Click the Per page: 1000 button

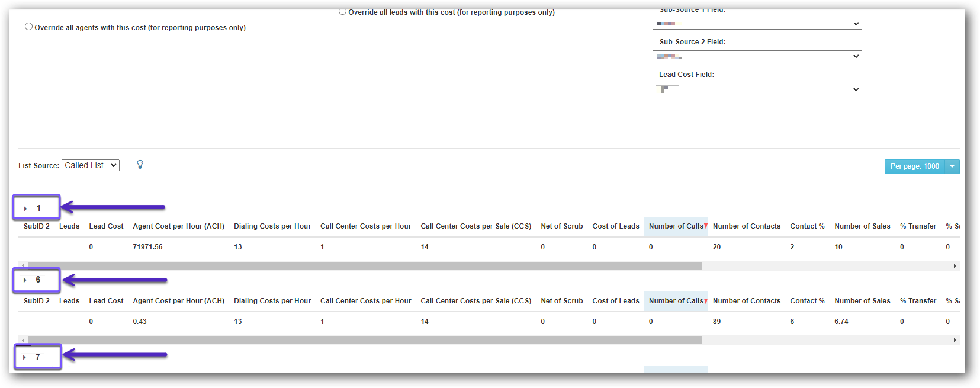point(914,166)
